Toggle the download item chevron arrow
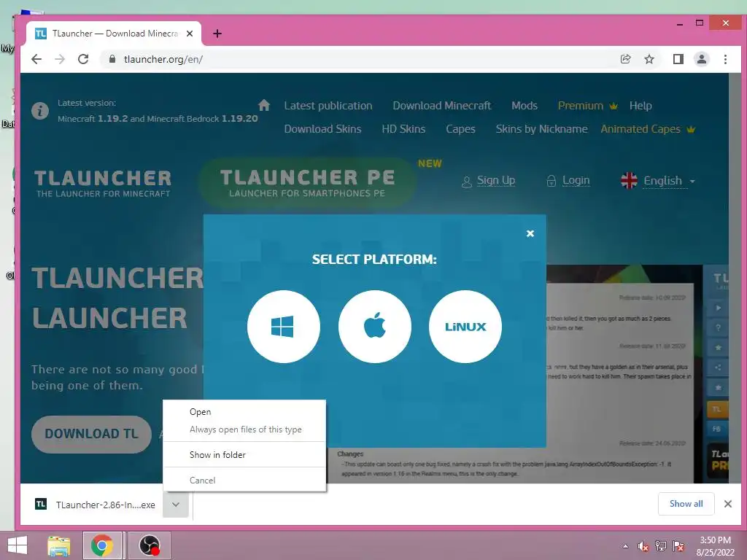 (176, 505)
